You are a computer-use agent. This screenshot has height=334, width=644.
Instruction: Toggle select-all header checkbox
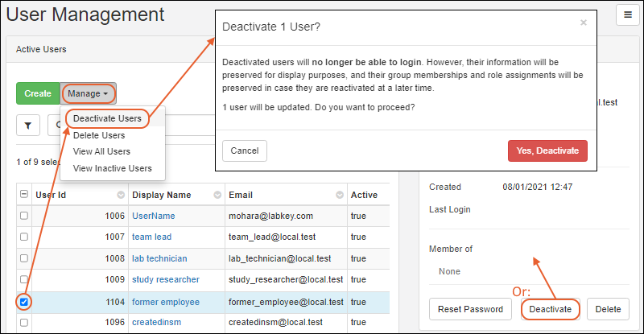click(24, 195)
